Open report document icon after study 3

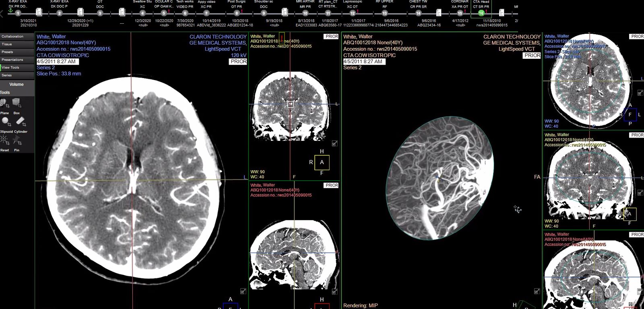pyautogui.click(x=122, y=12)
